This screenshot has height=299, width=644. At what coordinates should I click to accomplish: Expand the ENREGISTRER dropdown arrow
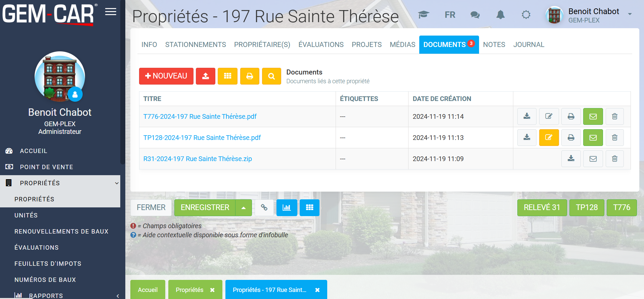[244, 208]
